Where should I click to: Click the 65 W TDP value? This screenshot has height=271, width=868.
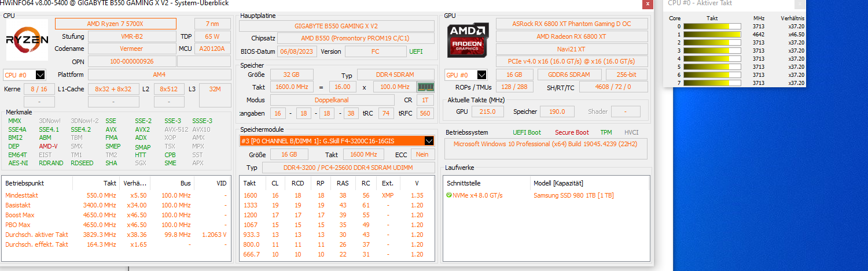click(x=212, y=36)
